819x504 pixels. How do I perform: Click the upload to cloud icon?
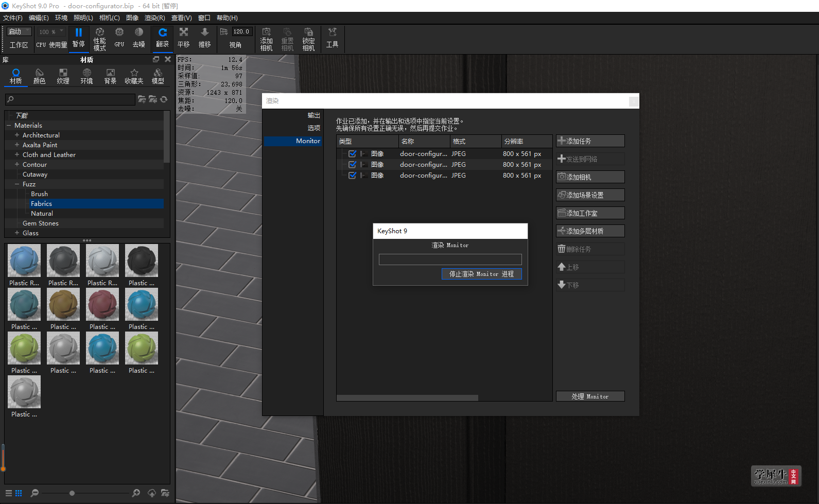pos(152,493)
